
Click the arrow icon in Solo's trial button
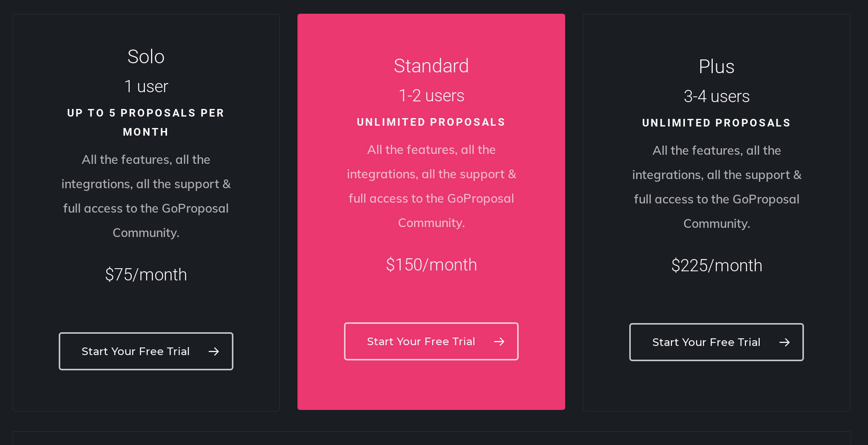click(214, 351)
